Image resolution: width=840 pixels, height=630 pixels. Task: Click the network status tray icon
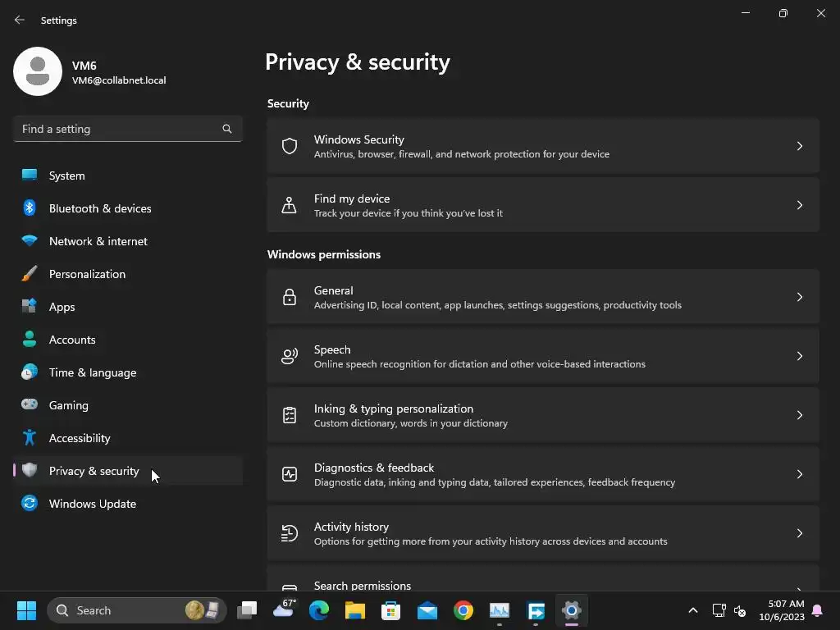[x=719, y=610]
